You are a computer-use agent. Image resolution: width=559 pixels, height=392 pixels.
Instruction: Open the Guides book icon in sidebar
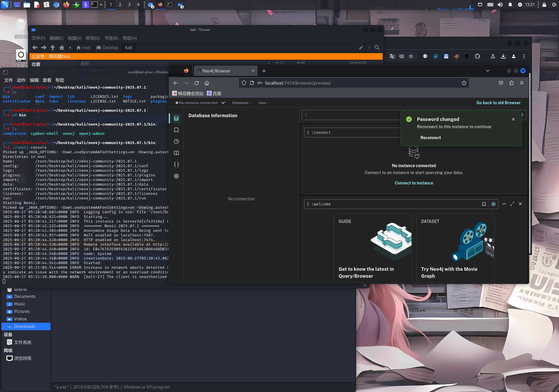pos(176,153)
